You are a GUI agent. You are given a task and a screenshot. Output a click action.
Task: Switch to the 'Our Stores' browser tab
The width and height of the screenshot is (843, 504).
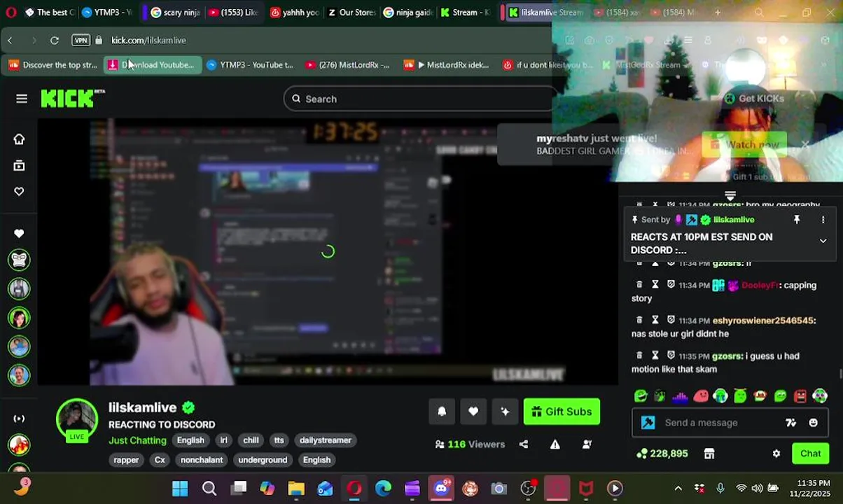point(351,13)
